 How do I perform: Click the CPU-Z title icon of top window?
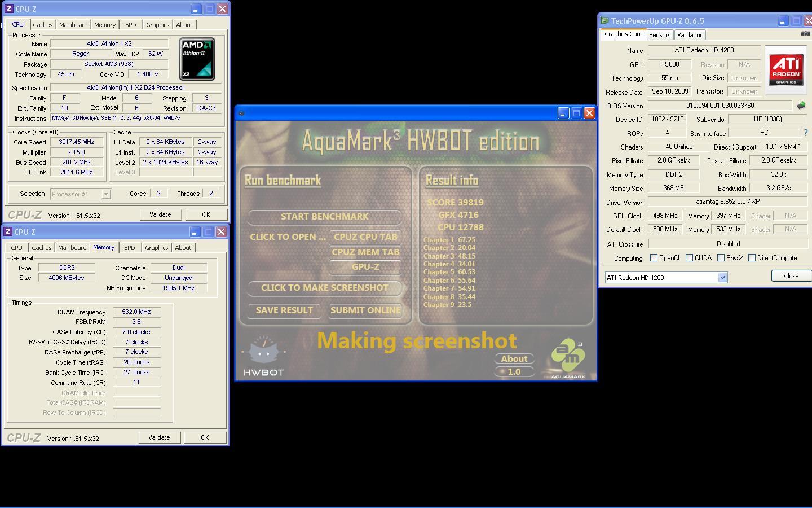8,9
